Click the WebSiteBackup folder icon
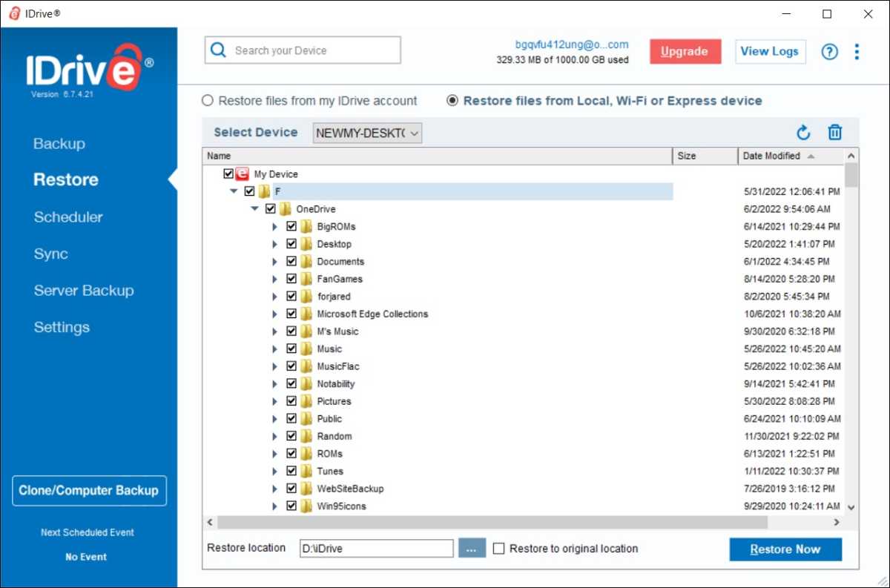This screenshot has width=890, height=588. [x=306, y=489]
